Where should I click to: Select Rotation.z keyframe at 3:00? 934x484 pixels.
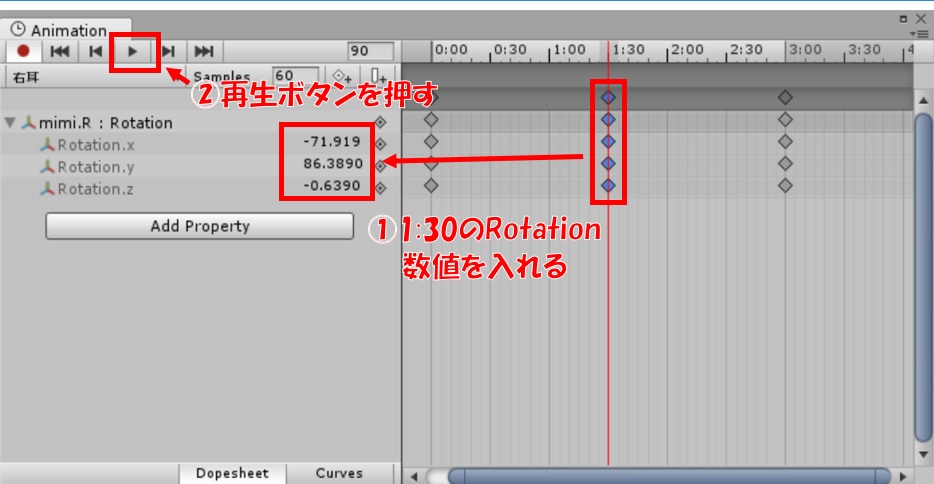[x=785, y=185]
